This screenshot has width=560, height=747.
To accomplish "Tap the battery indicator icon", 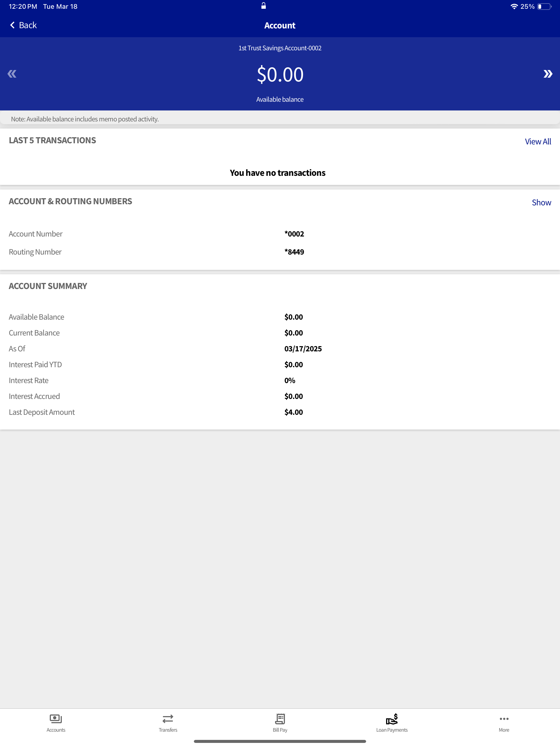I will [x=544, y=6].
